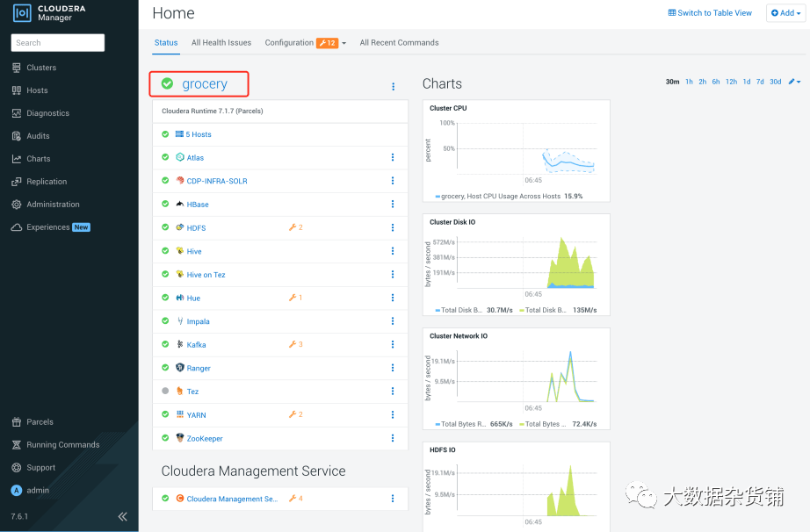Open the grocery cluster actions menu

393,86
